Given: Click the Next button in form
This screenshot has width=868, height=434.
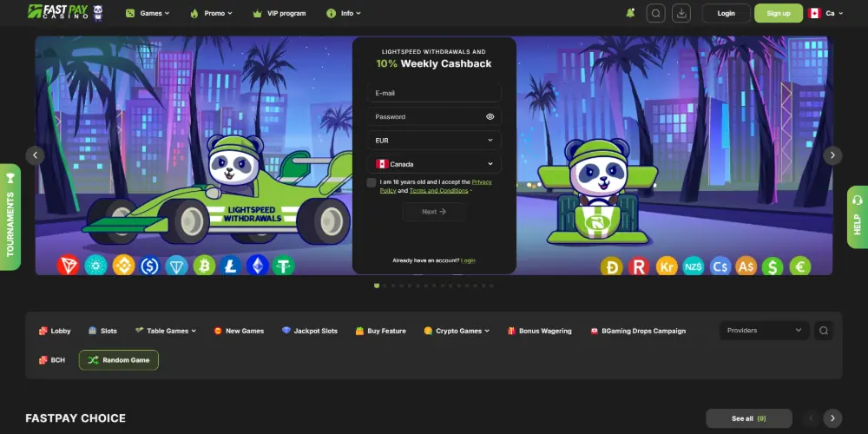Looking at the screenshot, I should (434, 212).
